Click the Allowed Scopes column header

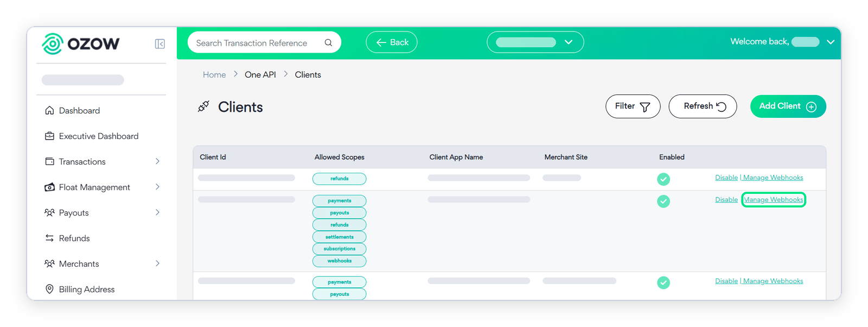pyautogui.click(x=340, y=157)
